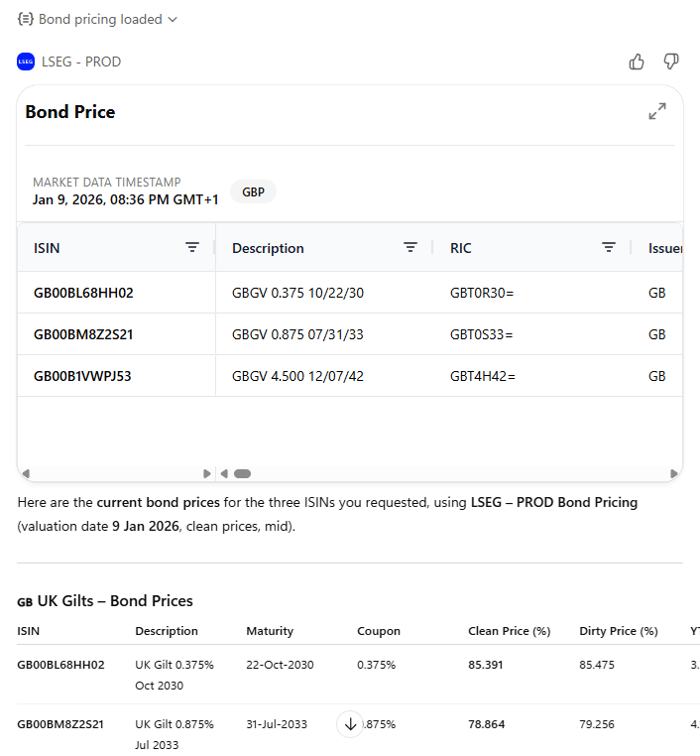This screenshot has height=756, width=700.
Task: Click main grid left scroll arrow
Action: coord(224,474)
